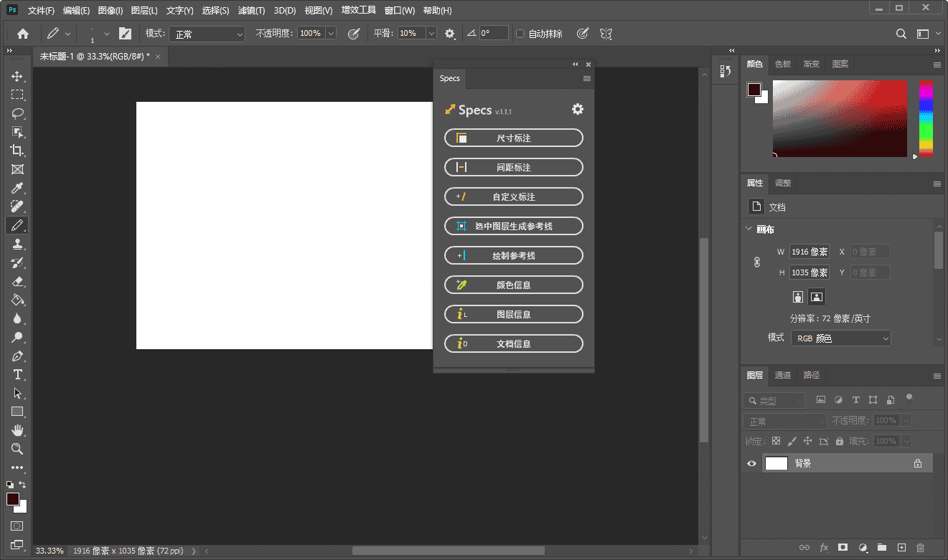
Task: Select the Crop tool
Action: point(17,151)
